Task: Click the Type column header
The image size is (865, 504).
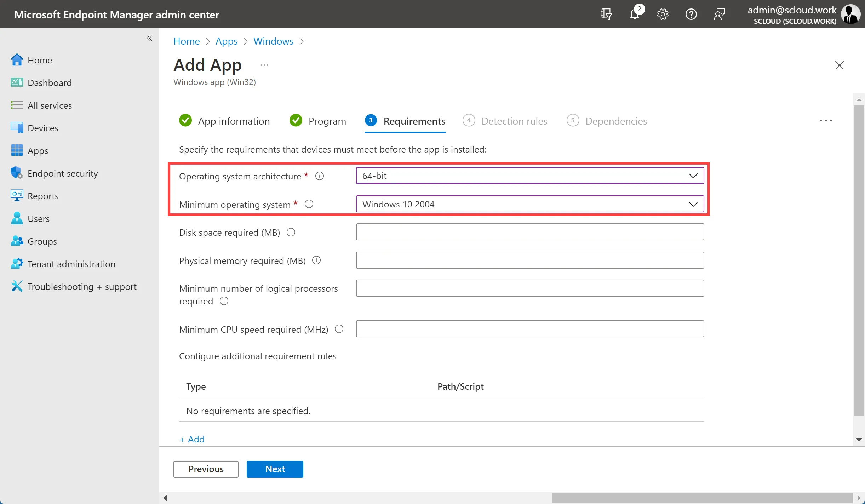Action: (196, 386)
